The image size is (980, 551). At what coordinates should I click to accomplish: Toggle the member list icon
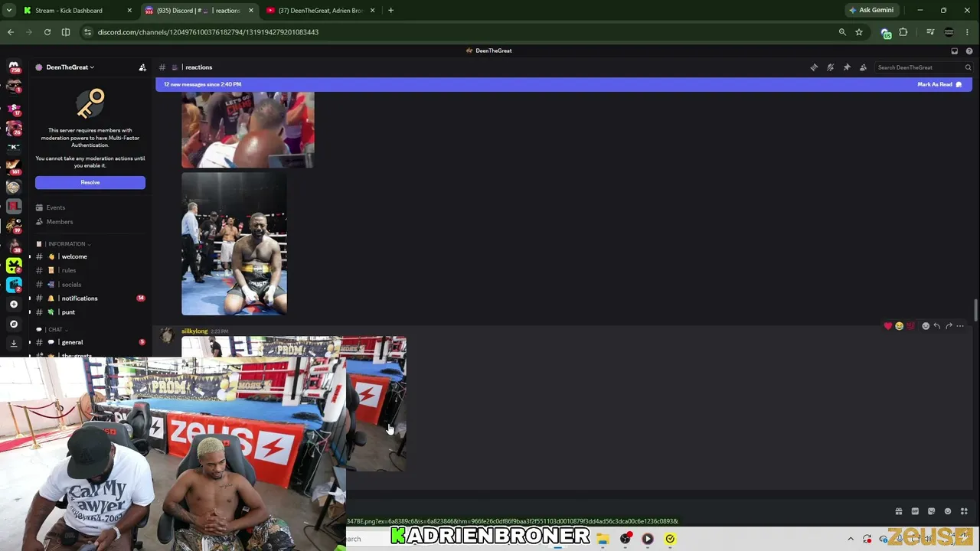coord(863,67)
